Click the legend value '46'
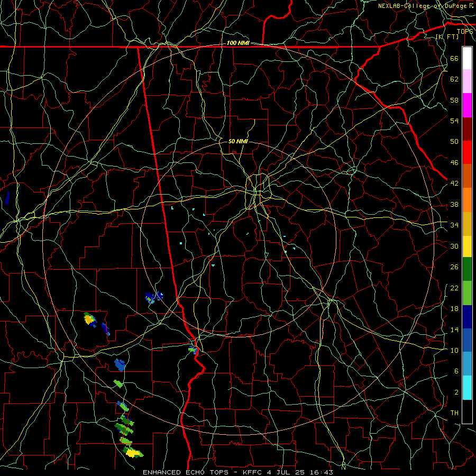Viewport: 476px width, 476px height. click(454, 163)
